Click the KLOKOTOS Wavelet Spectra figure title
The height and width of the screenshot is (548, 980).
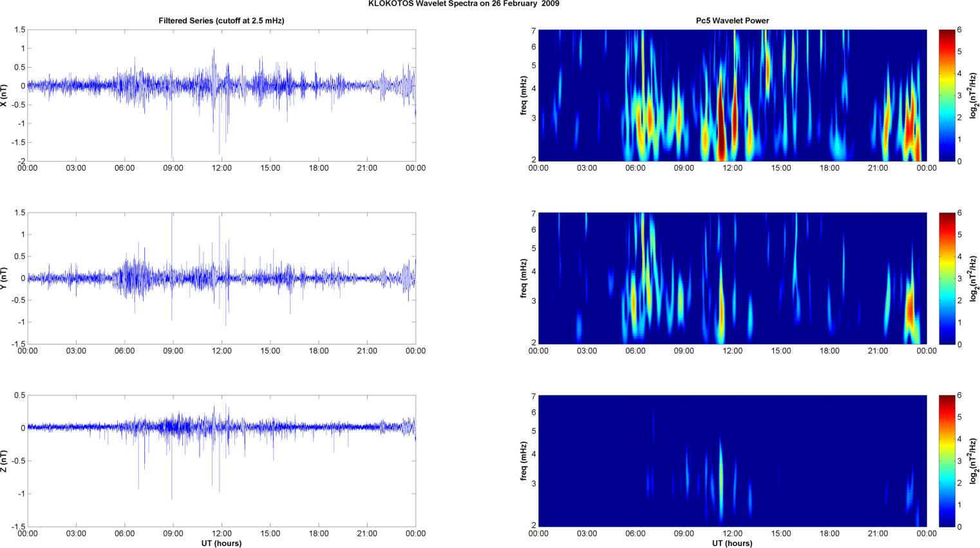tap(464, 4)
